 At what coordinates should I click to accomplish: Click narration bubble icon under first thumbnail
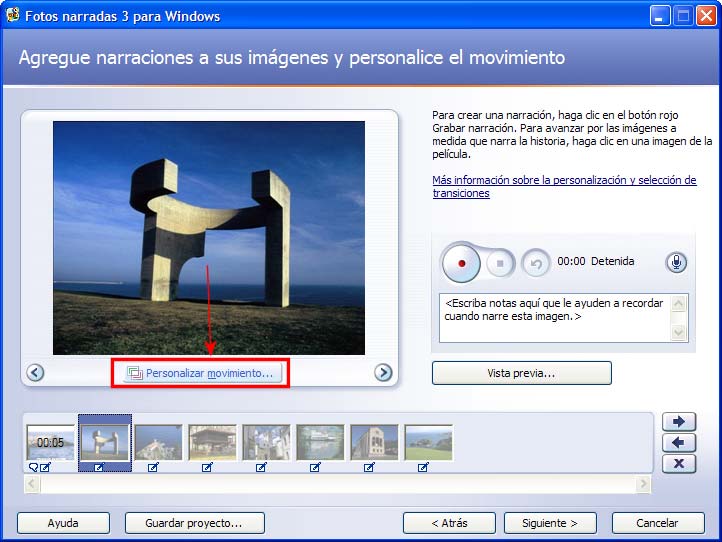[33, 467]
